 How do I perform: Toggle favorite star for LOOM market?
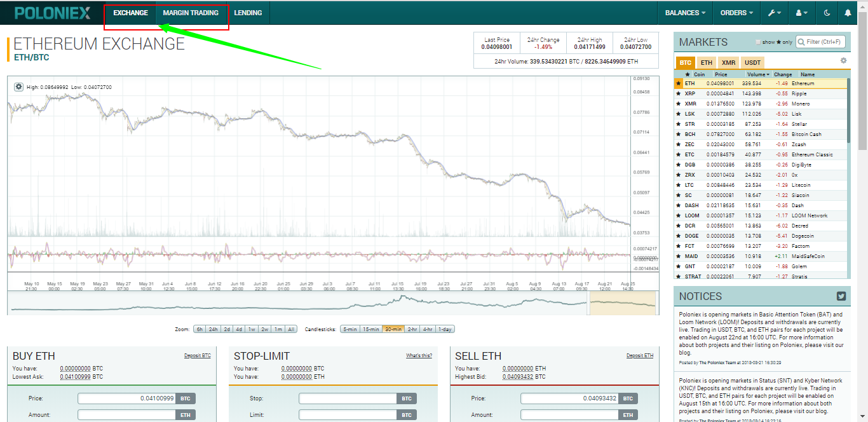point(679,215)
